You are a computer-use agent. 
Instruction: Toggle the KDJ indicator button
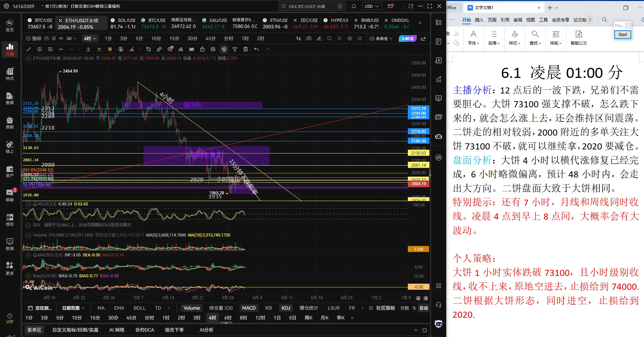click(x=286, y=308)
